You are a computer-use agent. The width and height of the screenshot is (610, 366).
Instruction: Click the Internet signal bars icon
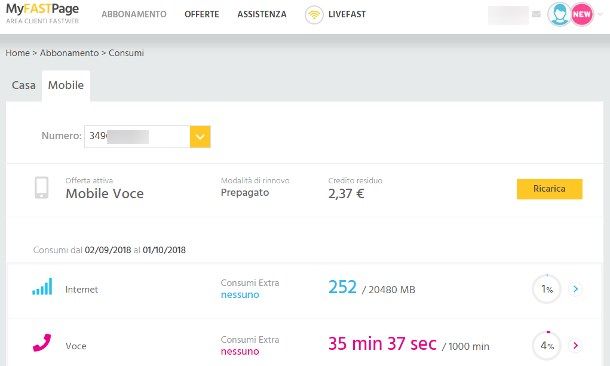42,287
